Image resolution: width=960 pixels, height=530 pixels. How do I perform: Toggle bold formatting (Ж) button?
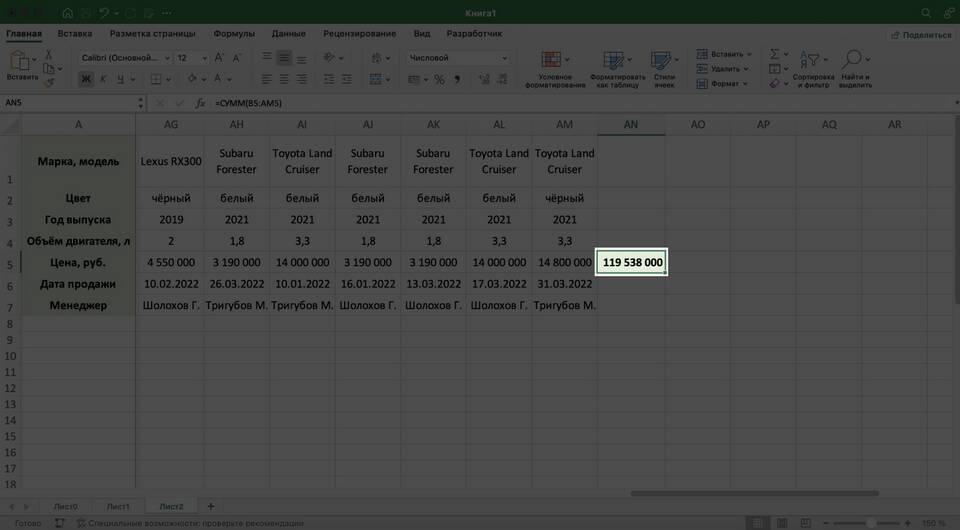pyautogui.click(x=86, y=79)
